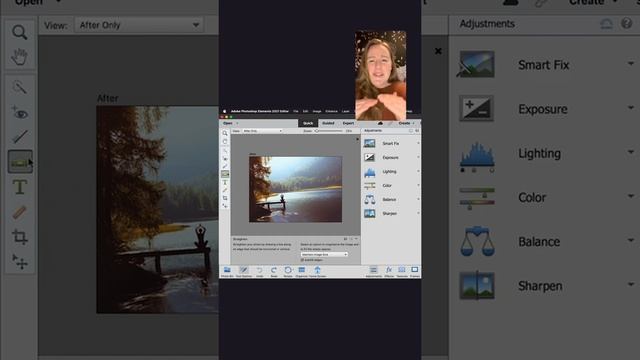This screenshot has height=360, width=640.
Task: Pick the Spot Healing tool in the enlarged background toolbar
Action: 20,212
